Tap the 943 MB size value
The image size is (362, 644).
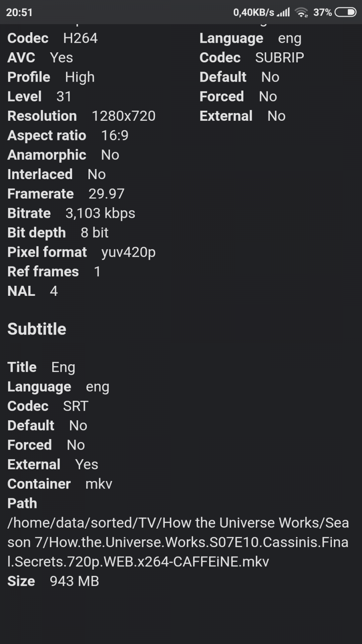tap(74, 581)
